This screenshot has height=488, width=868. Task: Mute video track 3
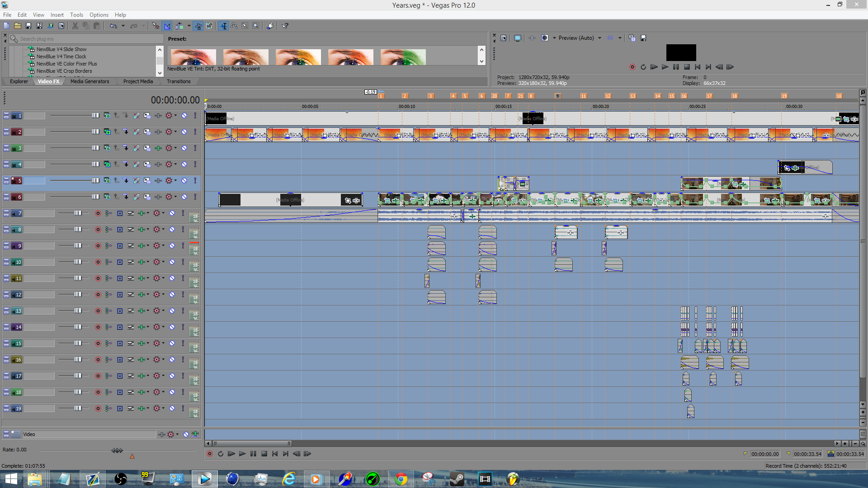[x=184, y=148]
